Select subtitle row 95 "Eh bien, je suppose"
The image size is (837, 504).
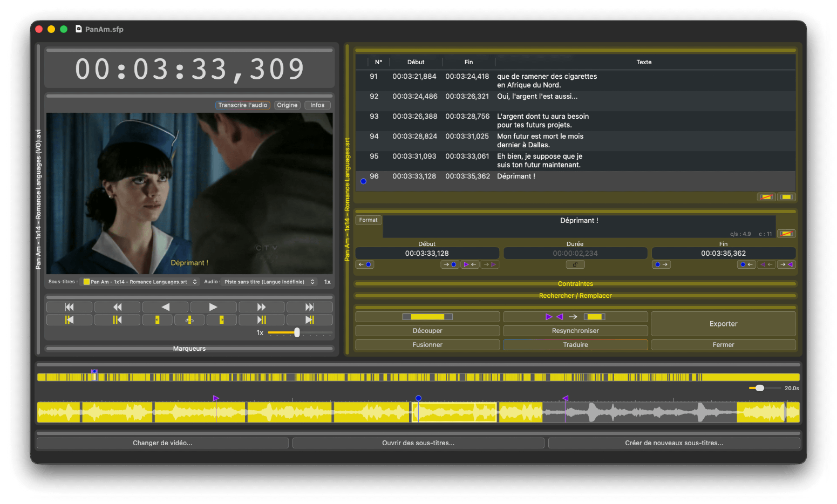[x=575, y=161]
